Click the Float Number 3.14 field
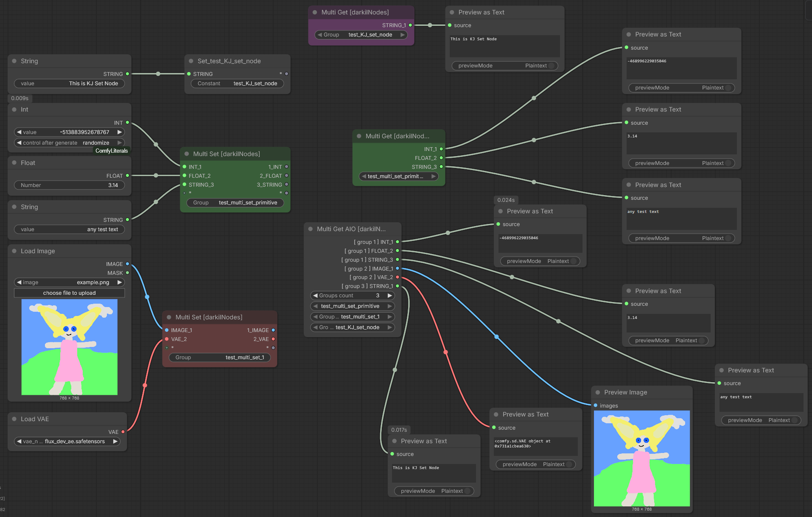This screenshot has height=517, width=812. pos(70,185)
